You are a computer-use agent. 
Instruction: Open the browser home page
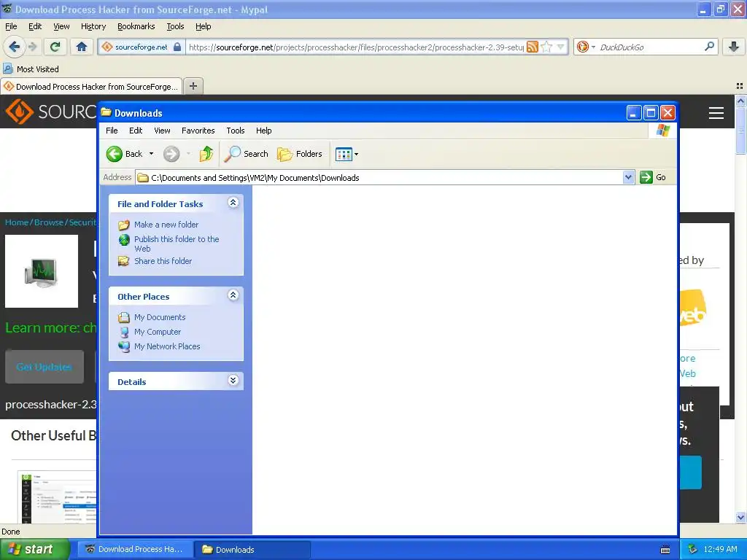pos(82,47)
